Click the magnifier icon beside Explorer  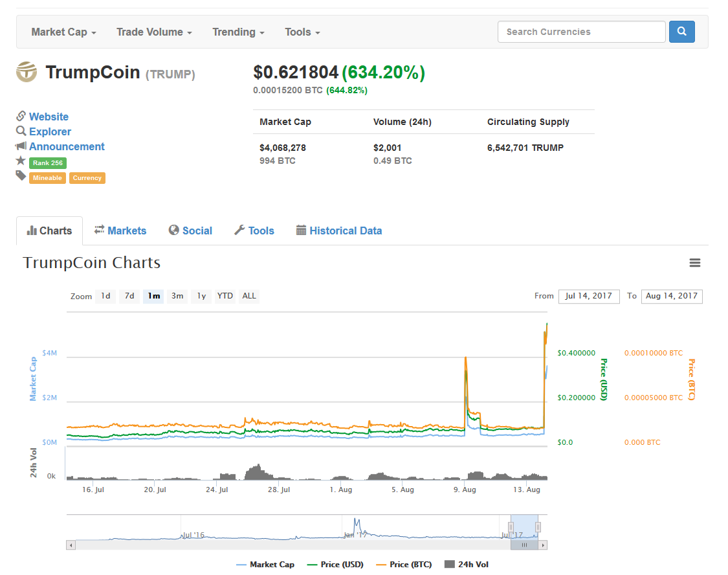point(21,131)
